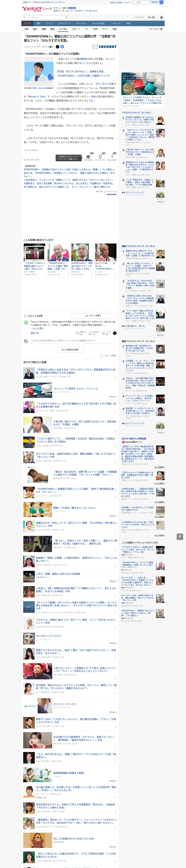Dismiss the 'DOWNTOWN+収録後の集合ショット' recommended card
This screenshot has width=186, height=868.
(x=44, y=275)
